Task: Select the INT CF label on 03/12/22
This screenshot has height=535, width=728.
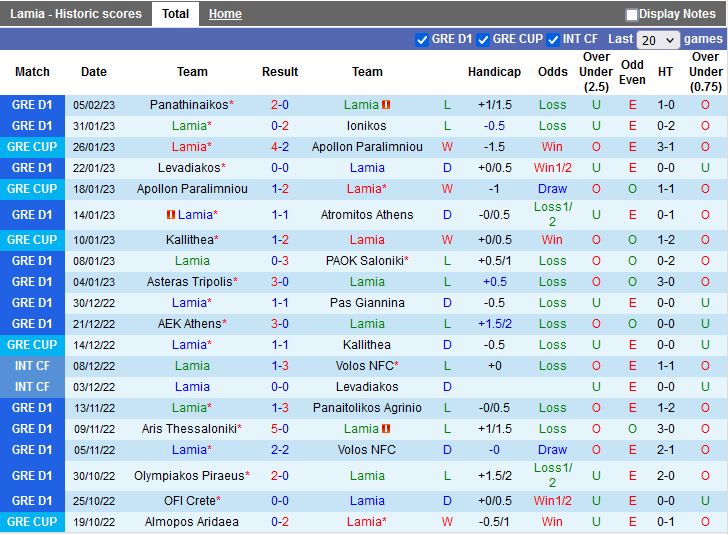Action: tap(32, 386)
